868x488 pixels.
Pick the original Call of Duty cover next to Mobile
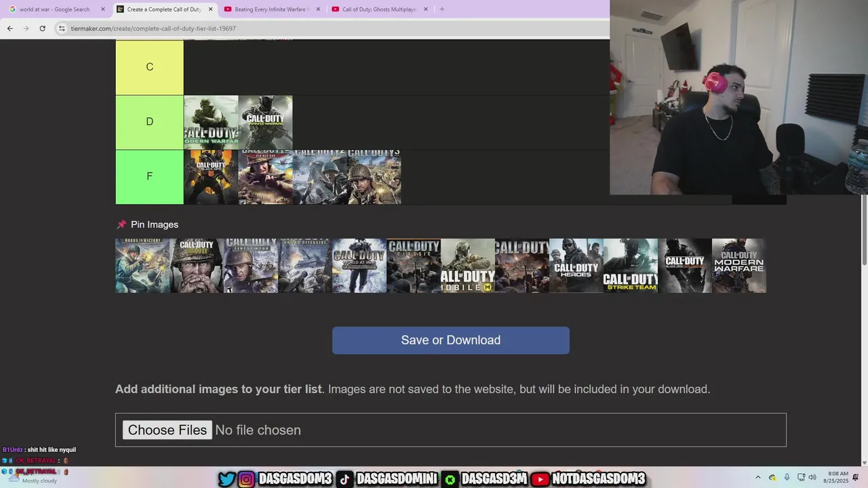[522, 266]
